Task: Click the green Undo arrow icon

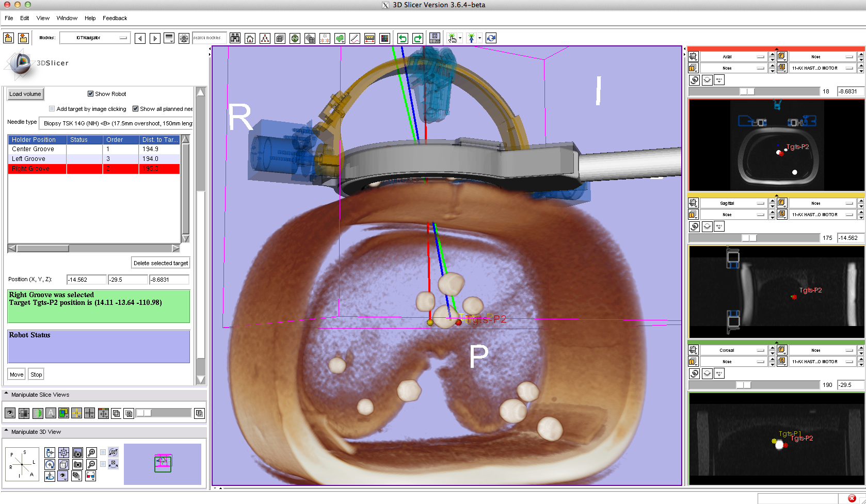Action: click(403, 38)
